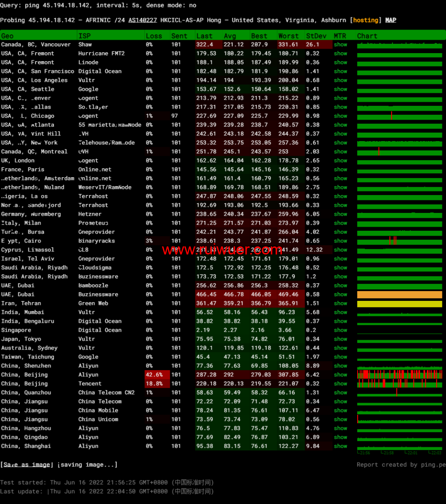Open the AS140227 link

pos(142,20)
